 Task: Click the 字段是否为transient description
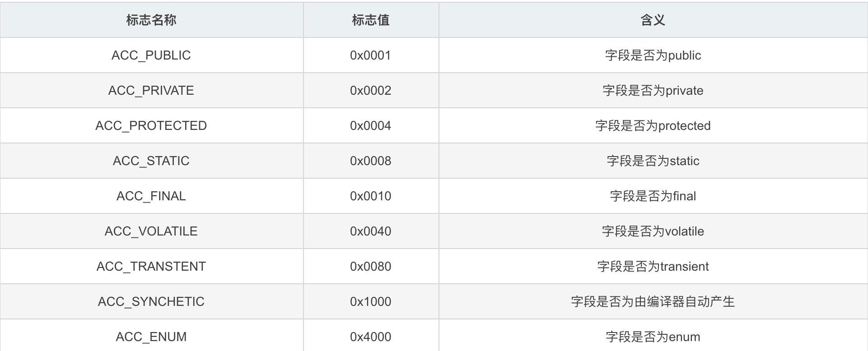[x=653, y=266]
